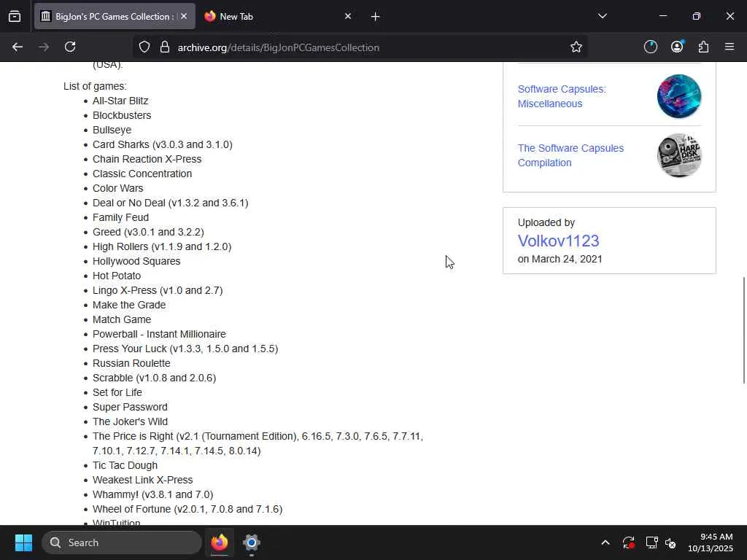747x560 pixels.
Task: Open The Software Capsules Compilation link
Action: (x=570, y=155)
